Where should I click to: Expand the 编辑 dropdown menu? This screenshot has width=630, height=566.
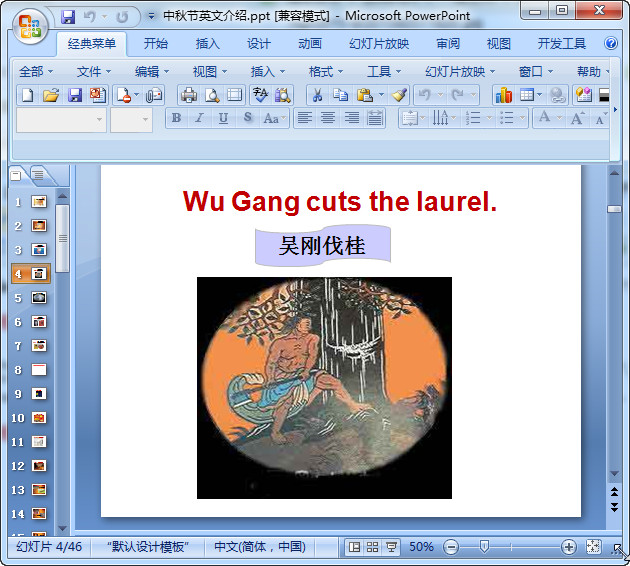pyautogui.click(x=151, y=72)
